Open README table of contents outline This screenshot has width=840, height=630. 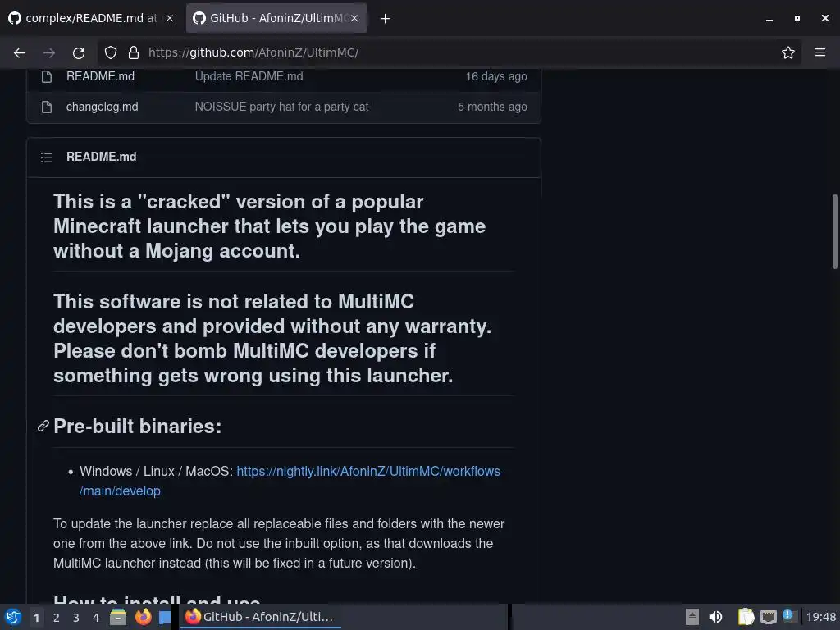point(47,157)
